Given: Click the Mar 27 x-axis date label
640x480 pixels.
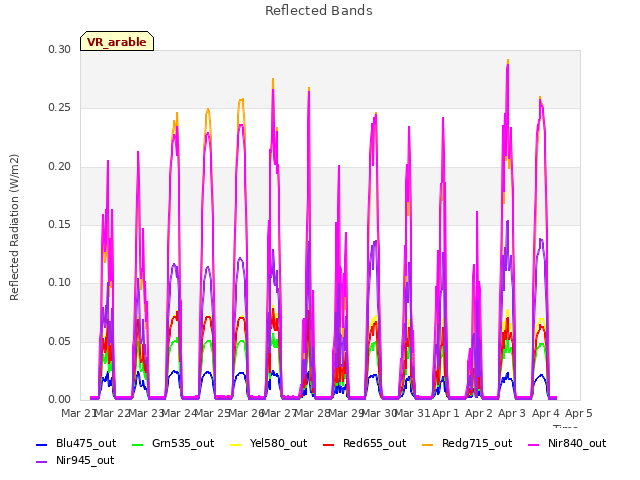Looking at the screenshot, I should click(279, 413).
